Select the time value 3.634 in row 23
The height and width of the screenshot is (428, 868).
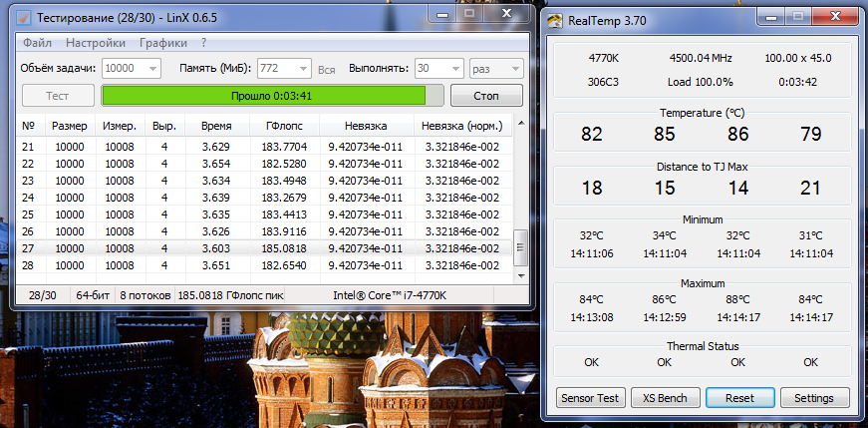pyautogui.click(x=216, y=181)
